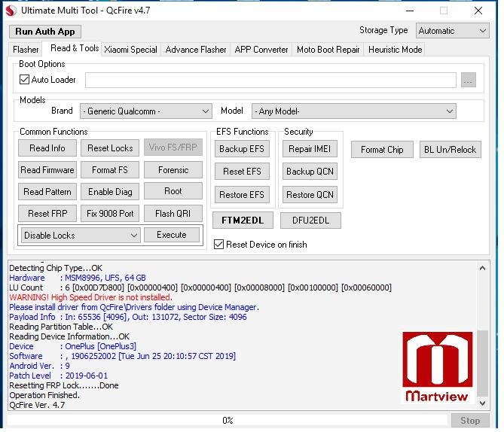Switch to Heuristic Mode tab
This screenshot has height=432, width=504.
(x=395, y=50)
